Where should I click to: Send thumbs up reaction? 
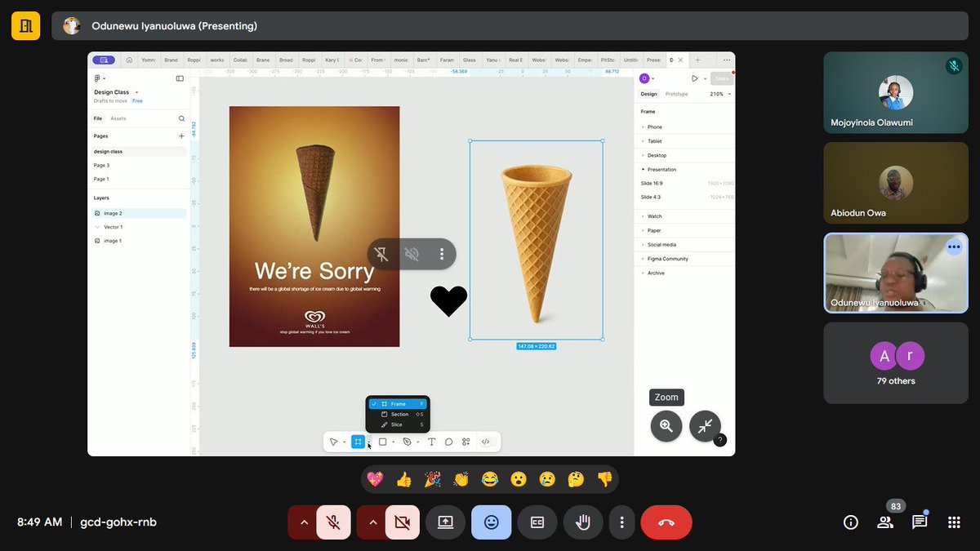click(x=403, y=479)
